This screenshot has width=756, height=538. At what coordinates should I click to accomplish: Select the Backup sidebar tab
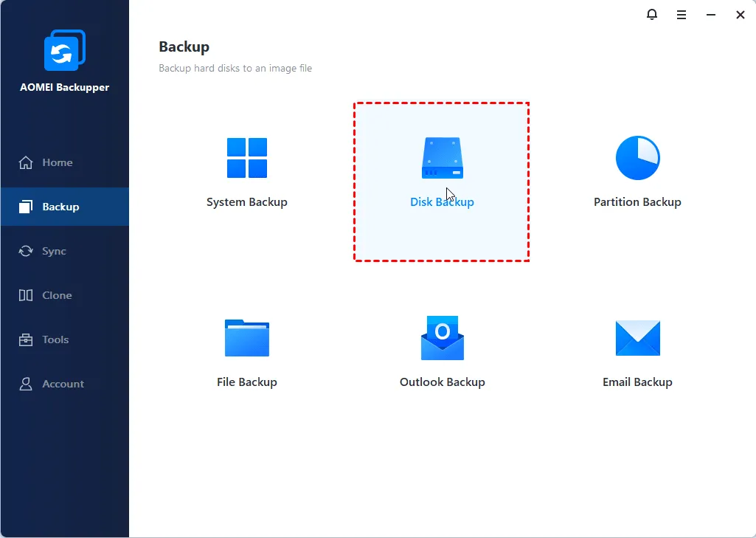point(60,207)
